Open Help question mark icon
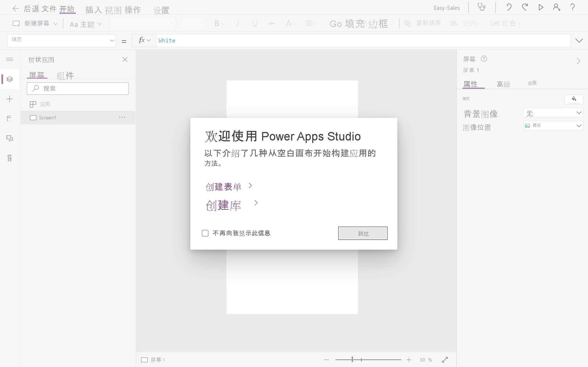Viewport: 588px width, 367px height. (572, 7)
